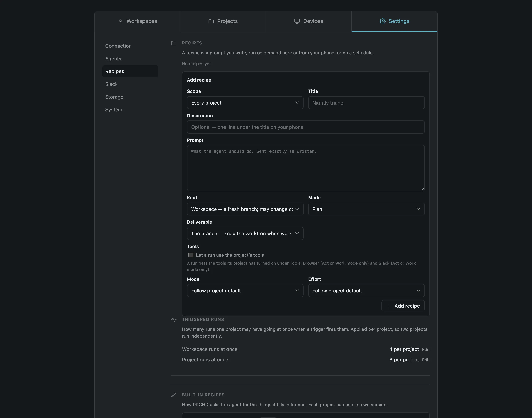Switch to the Projects tab
The width and height of the screenshot is (532, 418).
tap(223, 21)
